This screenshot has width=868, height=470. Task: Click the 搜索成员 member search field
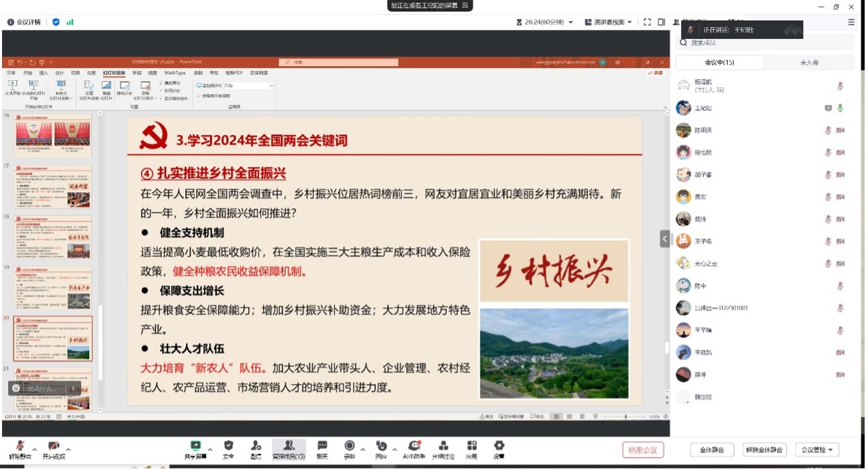(x=766, y=42)
